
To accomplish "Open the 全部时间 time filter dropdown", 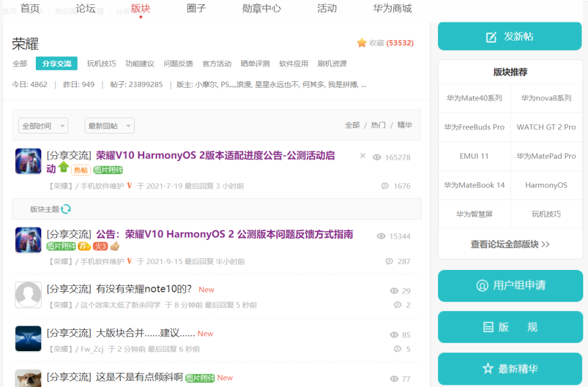I will tap(44, 126).
